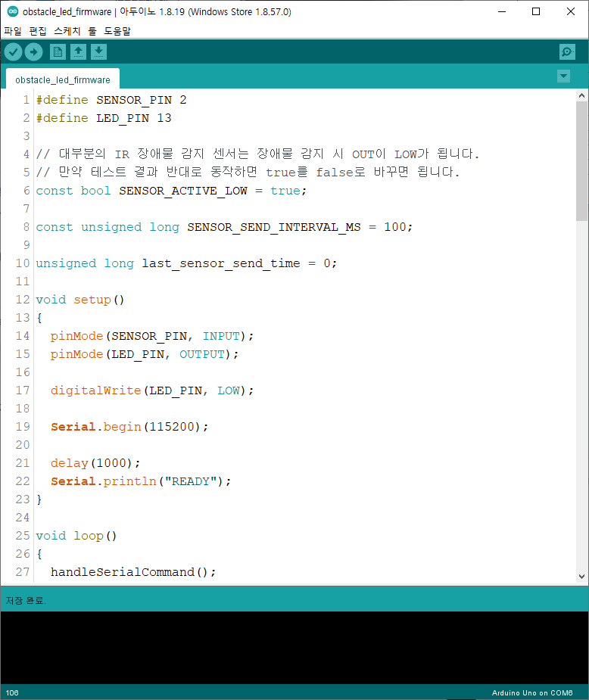The image size is (589, 700).
Task: Open the 편집 menu
Action: tap(38, 31)
